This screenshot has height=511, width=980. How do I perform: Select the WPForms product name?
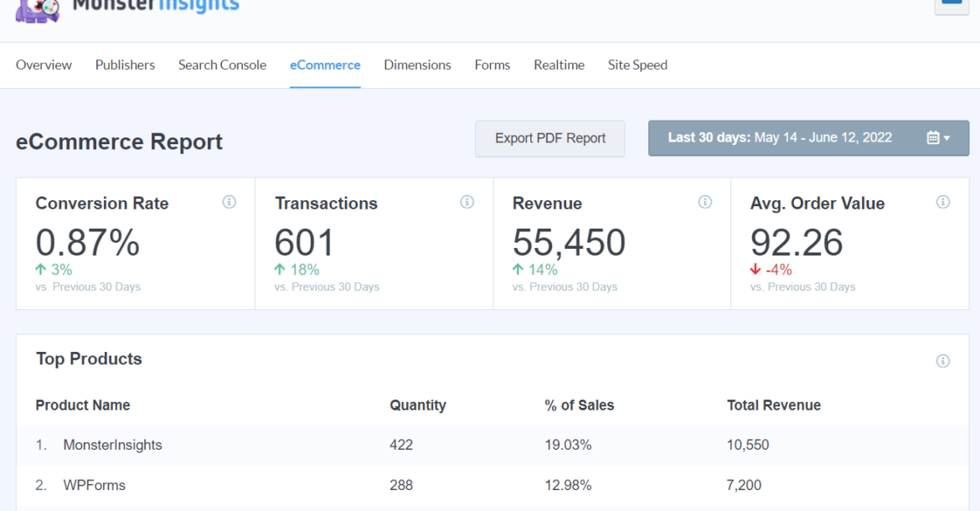(x=94, y=484)
